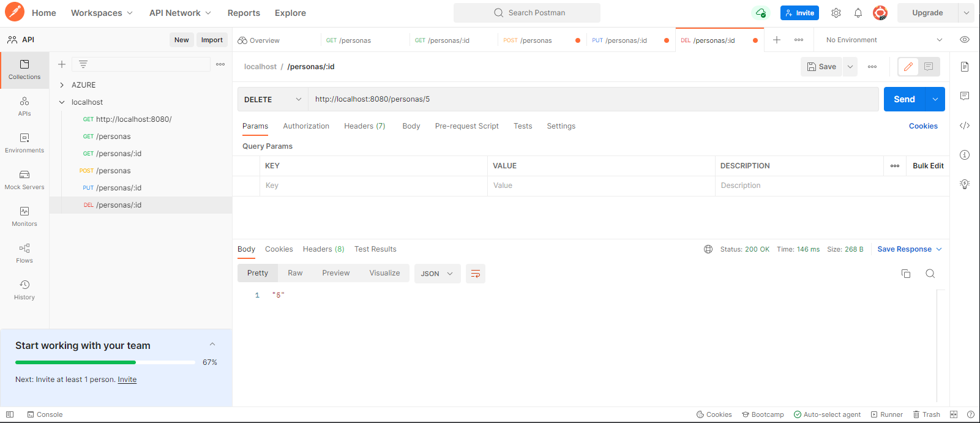
Task: Open the Save options dropdown arrow
Action: point(850,67)
